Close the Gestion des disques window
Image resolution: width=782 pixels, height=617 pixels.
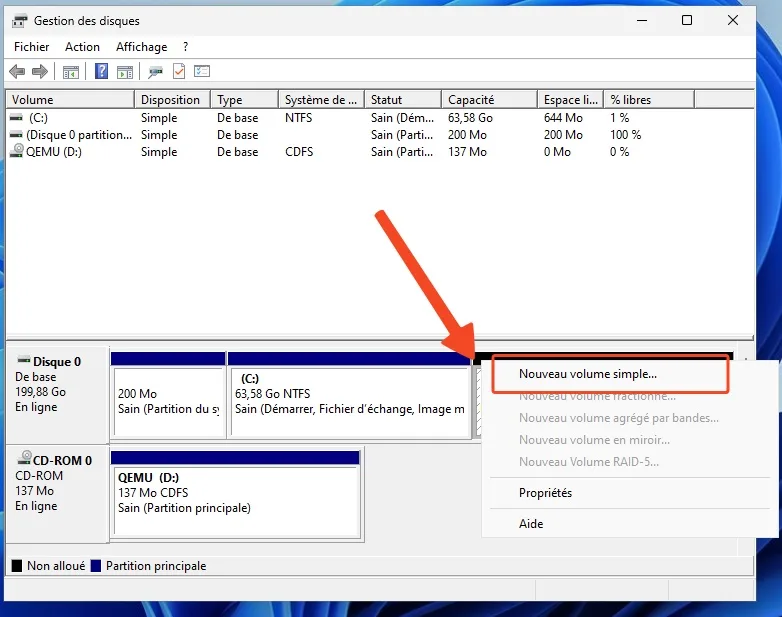pyautogui.click(x=733, y=20)
